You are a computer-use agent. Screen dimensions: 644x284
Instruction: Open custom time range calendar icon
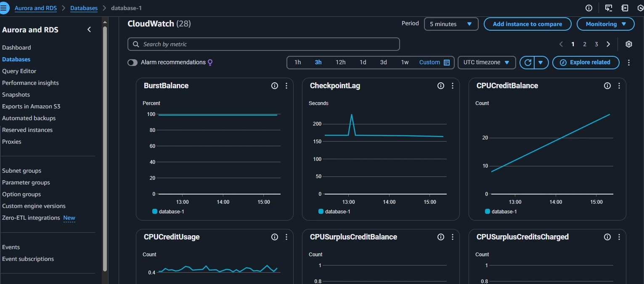pyautogui.click(x=447, y=62)
